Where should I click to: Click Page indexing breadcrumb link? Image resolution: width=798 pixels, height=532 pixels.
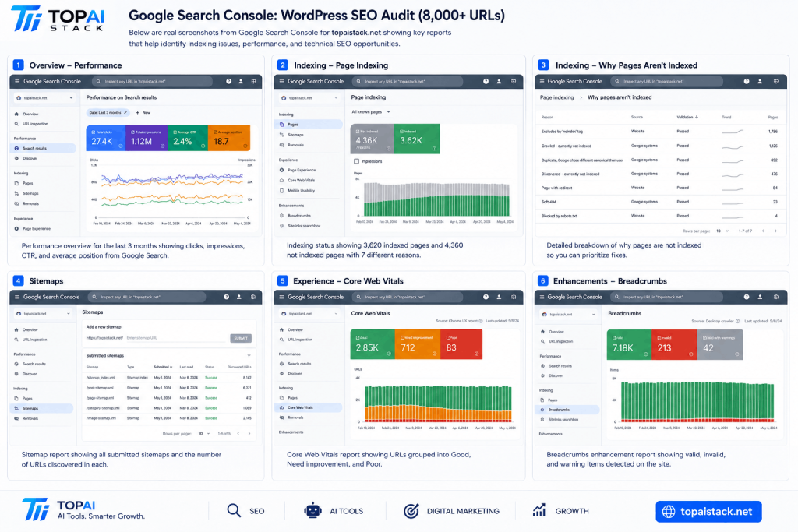556,97
